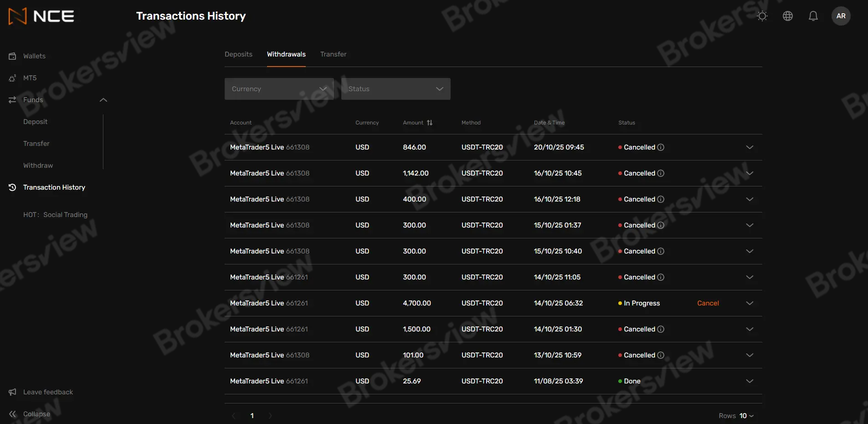This screenshot has height=424, width=868.
Task: Switch to the Deposits tab
Action: coord(238,54)
